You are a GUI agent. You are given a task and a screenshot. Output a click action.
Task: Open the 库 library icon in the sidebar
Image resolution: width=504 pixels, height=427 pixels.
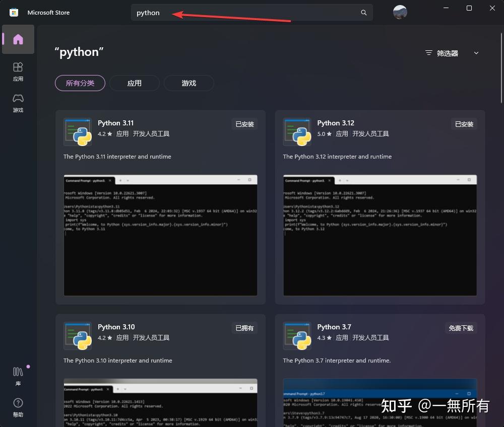pyautogui.click(x=18, y=375)
